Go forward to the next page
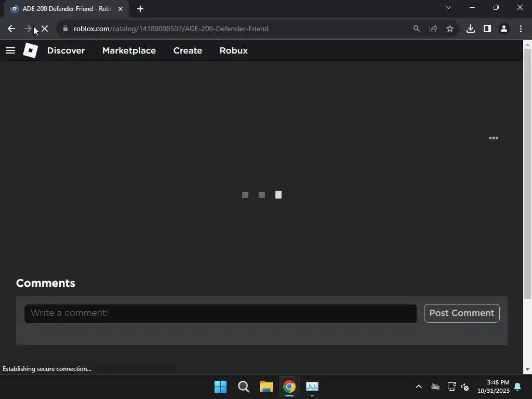 point(28,29)
